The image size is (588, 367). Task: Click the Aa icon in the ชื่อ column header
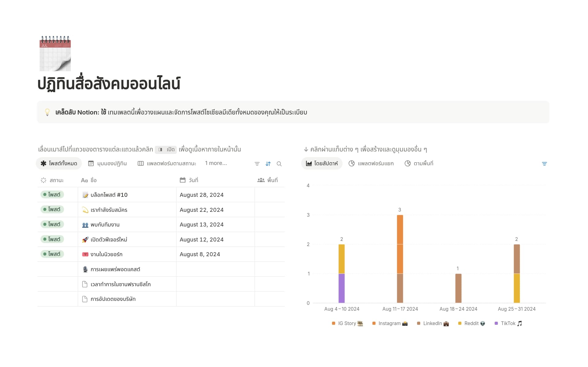[84, 180]
